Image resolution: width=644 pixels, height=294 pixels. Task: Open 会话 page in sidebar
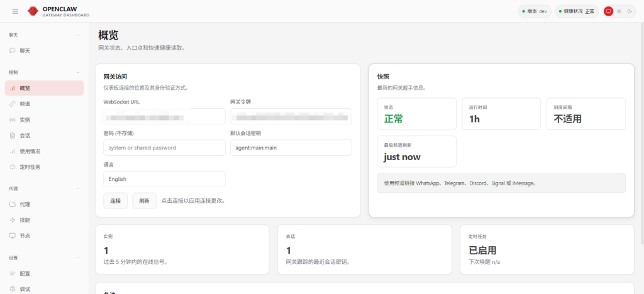click(45, 136)
